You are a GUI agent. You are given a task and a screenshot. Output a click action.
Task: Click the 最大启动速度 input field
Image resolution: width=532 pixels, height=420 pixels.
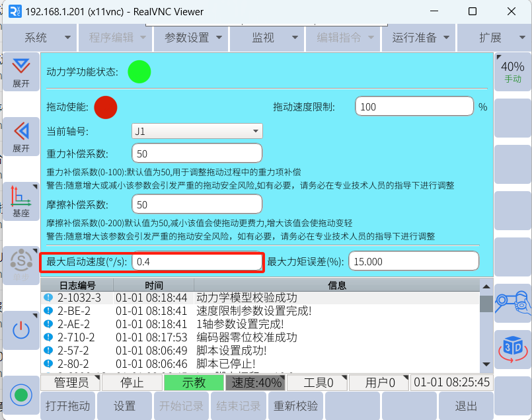[x=197, y=262]
